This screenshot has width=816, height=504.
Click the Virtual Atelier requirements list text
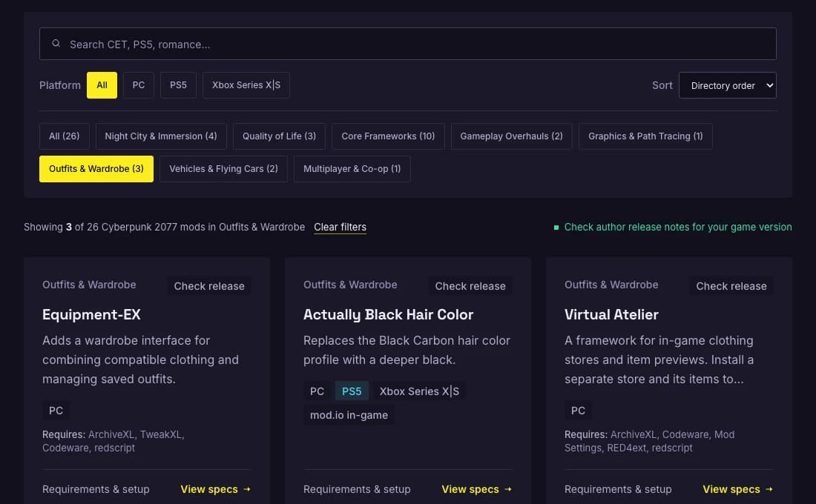(x=650, y=441)
